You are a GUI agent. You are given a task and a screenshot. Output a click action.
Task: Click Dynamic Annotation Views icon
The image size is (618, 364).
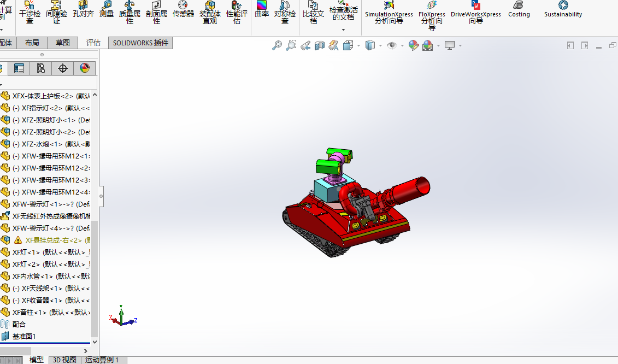coord(334,45)
